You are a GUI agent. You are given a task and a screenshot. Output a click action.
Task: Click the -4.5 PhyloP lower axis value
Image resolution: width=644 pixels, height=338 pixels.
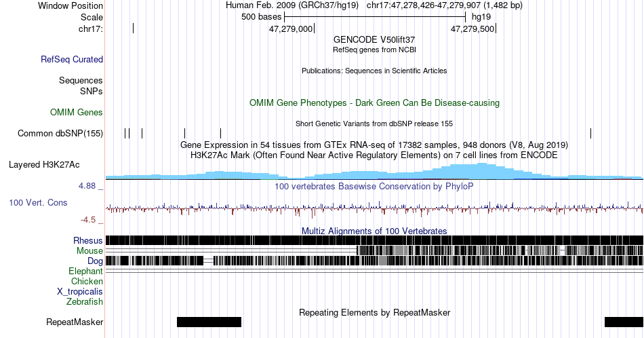(88, 220)
